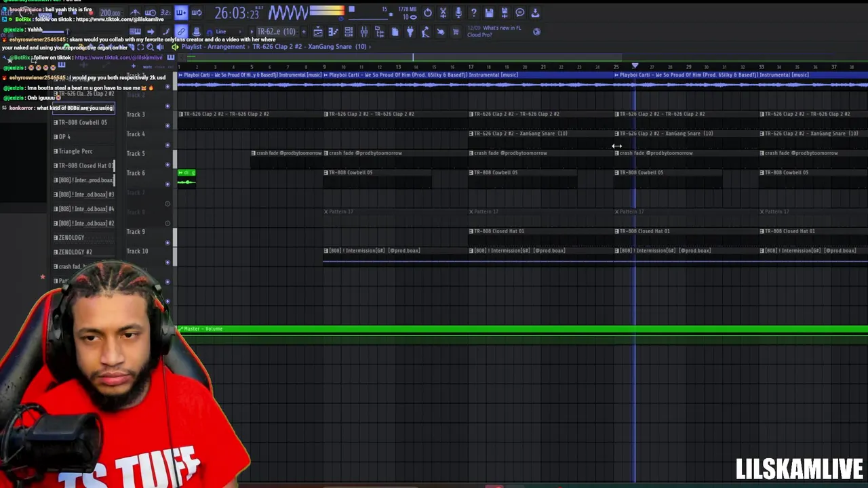Viewport: 868px width, 488px height.
Task: Select TR-808 Closed Hat 01 in picker
Action: tap(84, 165)
